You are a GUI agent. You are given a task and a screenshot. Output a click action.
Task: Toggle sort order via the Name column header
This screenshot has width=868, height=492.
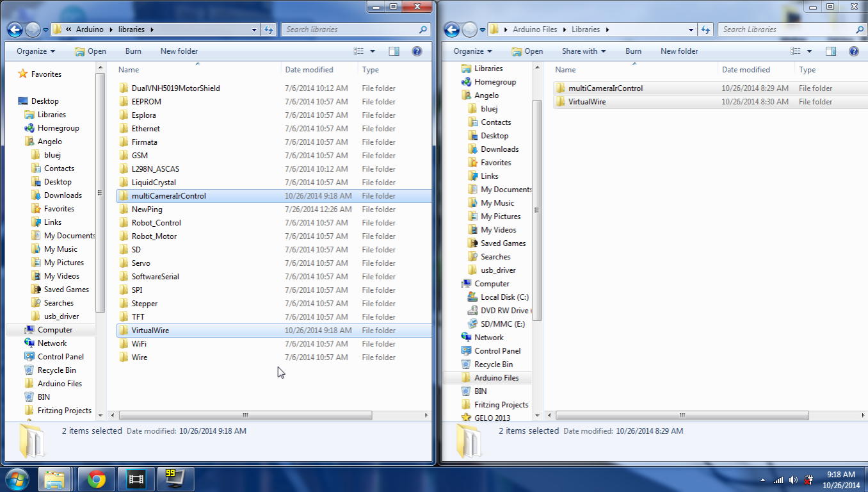(128, 69)
